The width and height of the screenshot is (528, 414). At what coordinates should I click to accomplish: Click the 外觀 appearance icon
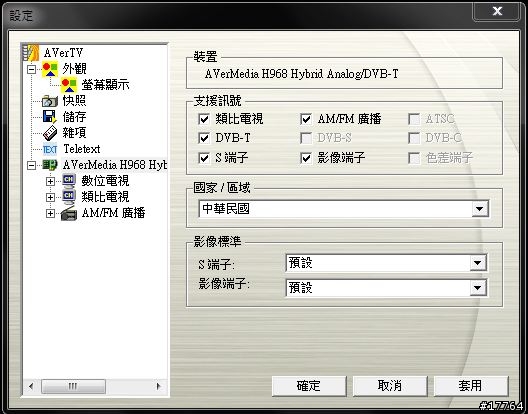click(50, 69)
